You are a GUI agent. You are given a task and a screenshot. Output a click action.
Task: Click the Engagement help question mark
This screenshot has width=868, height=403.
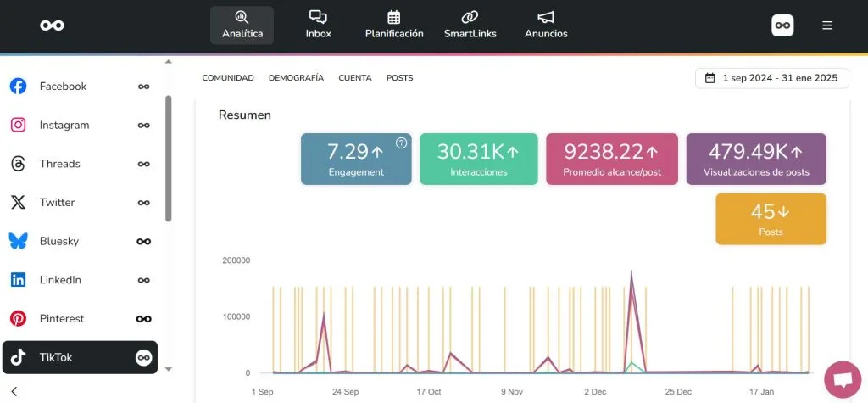[x=402, y=143]
